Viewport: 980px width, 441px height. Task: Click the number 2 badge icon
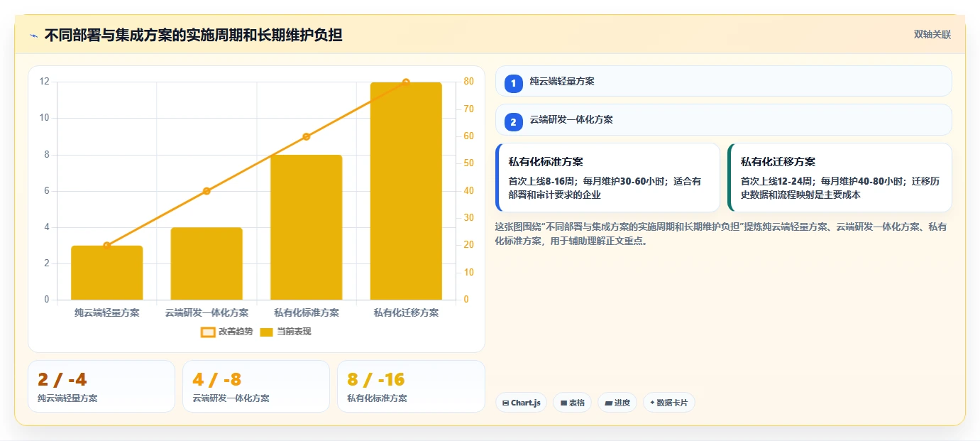pos(514,121)
